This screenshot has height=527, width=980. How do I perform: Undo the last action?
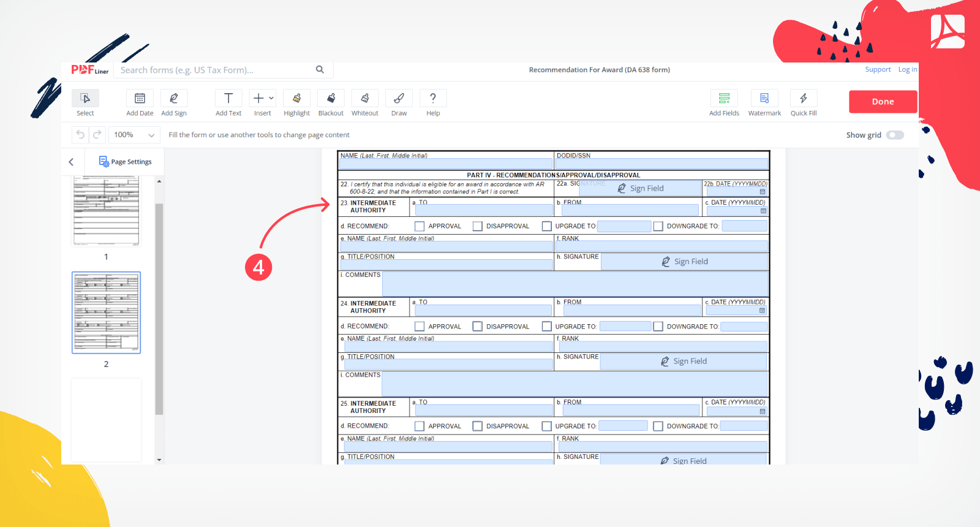80,135
